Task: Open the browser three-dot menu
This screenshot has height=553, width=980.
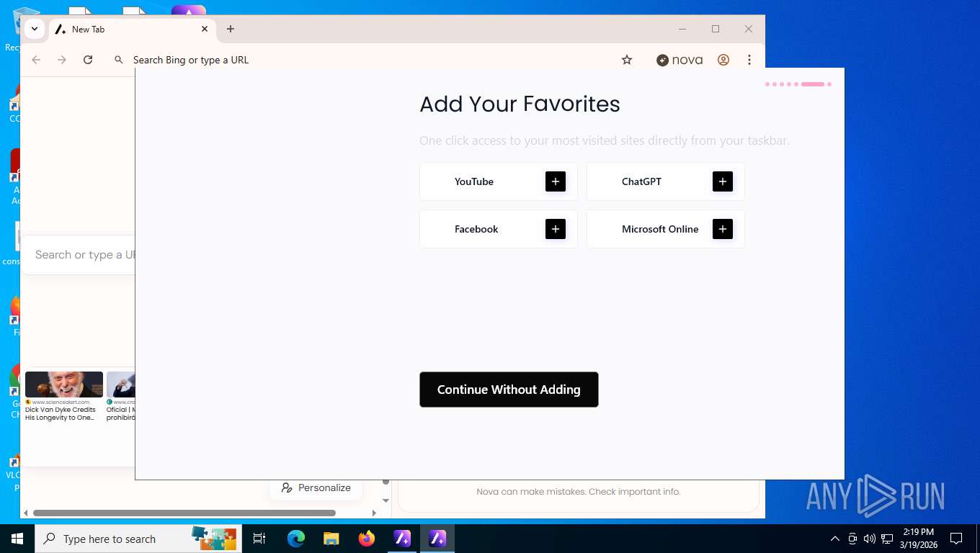Action: (x=749, y=60)
